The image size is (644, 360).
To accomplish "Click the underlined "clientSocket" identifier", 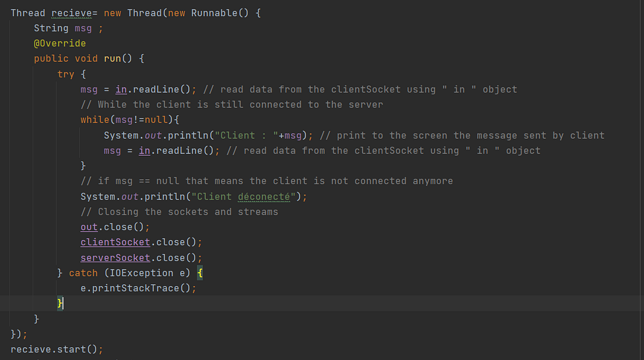I will tap(115, 242).
